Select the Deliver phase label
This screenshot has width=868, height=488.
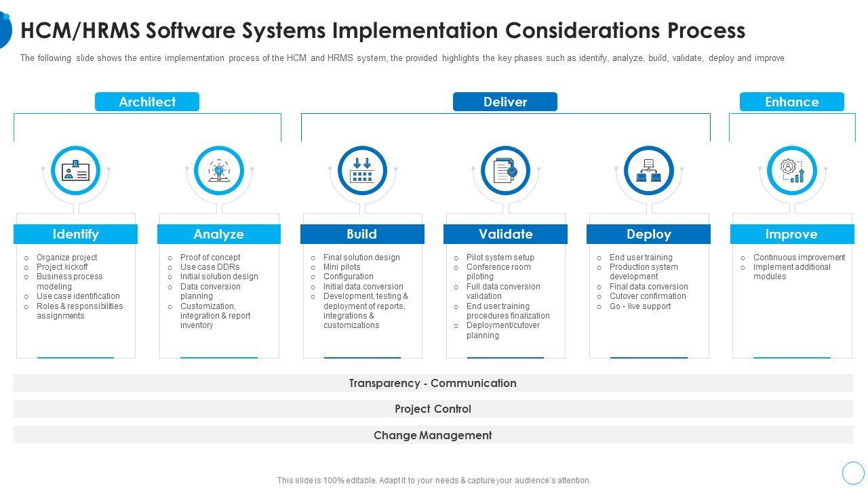pyautogui.click(x=505, y=102)
